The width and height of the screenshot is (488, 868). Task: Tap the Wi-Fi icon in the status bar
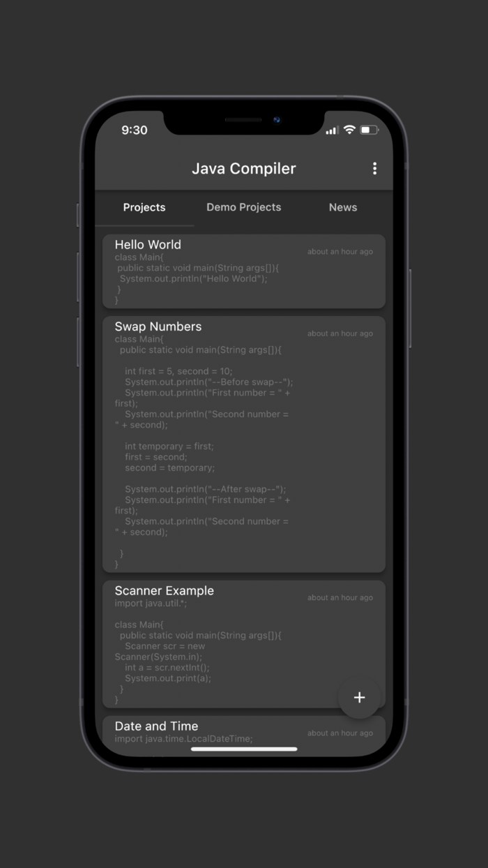[349, 129]
